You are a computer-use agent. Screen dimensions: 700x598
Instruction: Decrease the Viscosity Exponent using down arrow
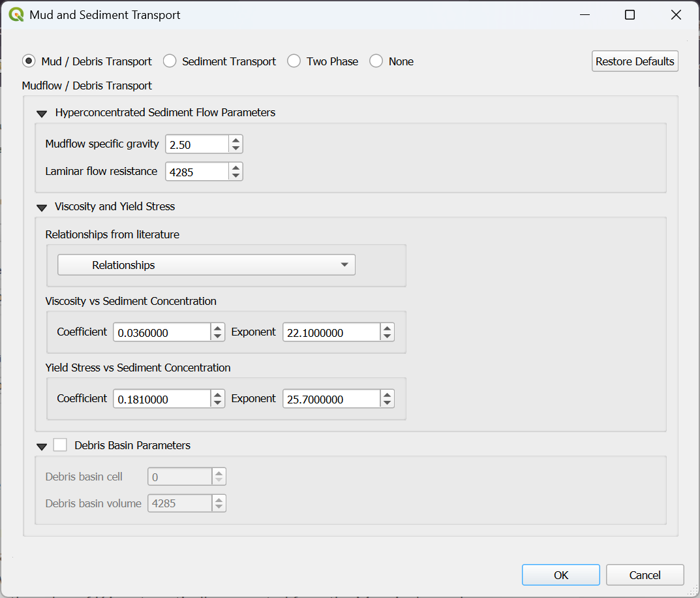[x=387, y=337]
